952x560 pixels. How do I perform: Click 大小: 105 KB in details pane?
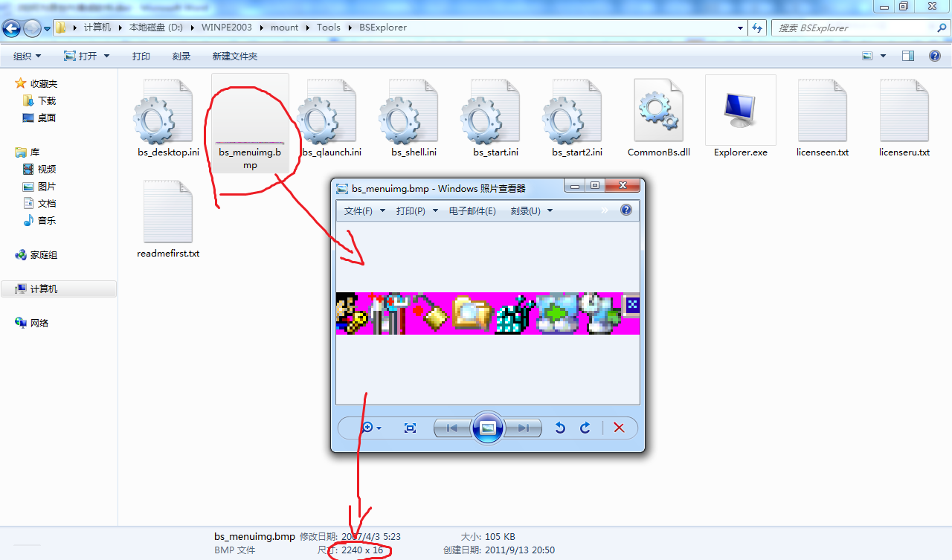tap(488, 536)
